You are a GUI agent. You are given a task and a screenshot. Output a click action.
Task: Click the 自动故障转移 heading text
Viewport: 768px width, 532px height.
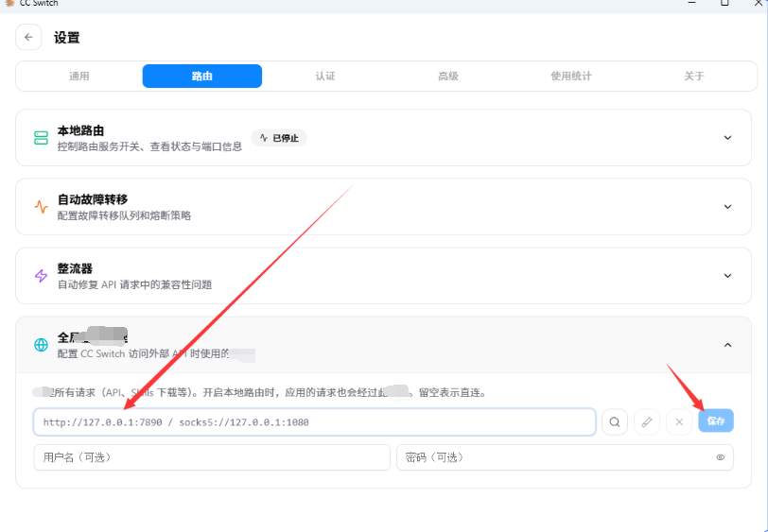tap(93, 199)
